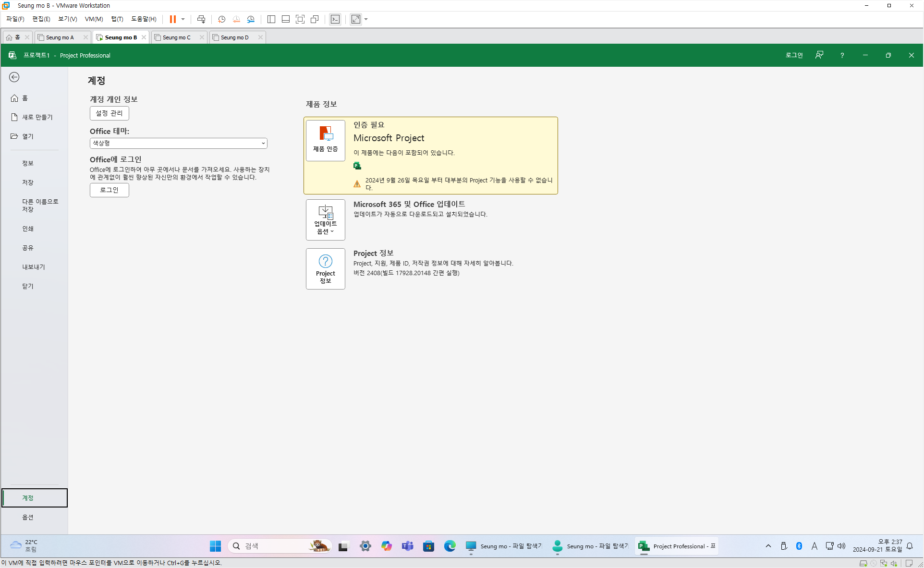Click the VMware pause VM icon
The width and height of the screenshot is (924, 568).
coord(172,19)
